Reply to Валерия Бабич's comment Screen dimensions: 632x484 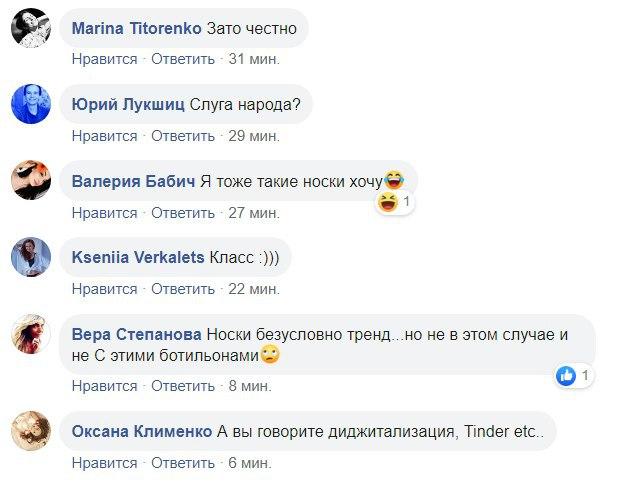point(183,213)
